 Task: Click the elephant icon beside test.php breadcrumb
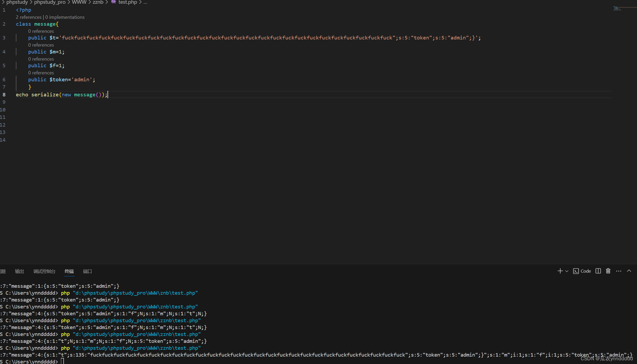click(113, 2)
